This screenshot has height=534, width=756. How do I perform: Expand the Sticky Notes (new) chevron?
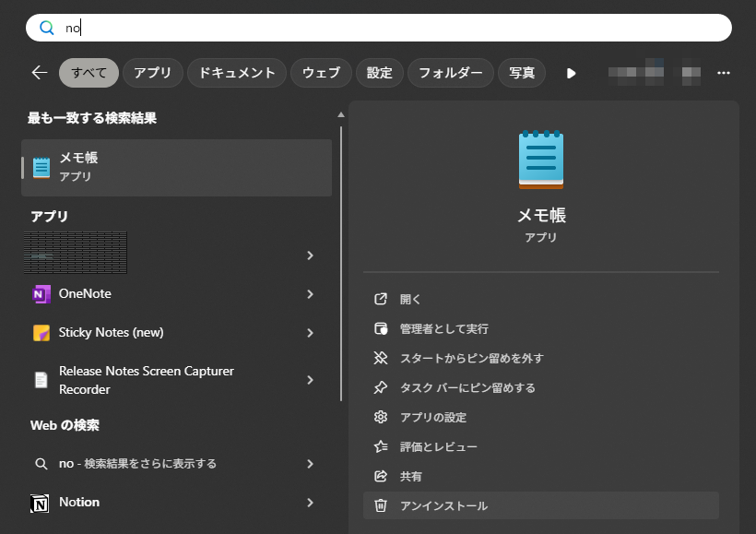click(310, 333)
